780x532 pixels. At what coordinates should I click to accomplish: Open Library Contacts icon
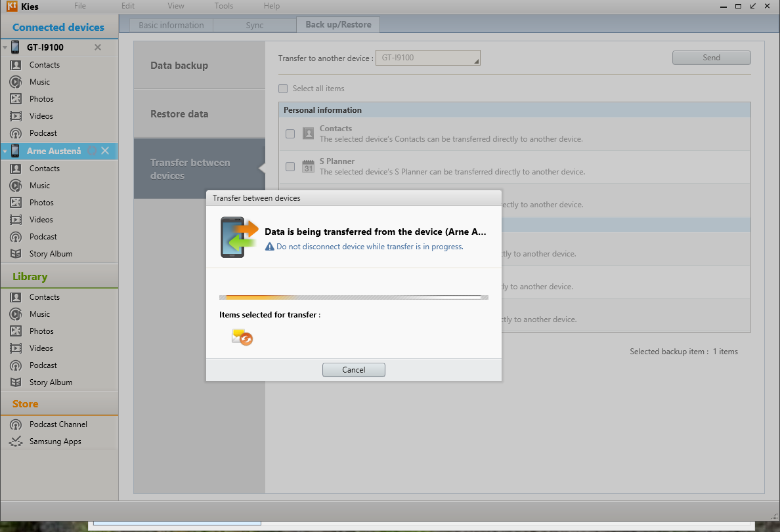(16, 297)
